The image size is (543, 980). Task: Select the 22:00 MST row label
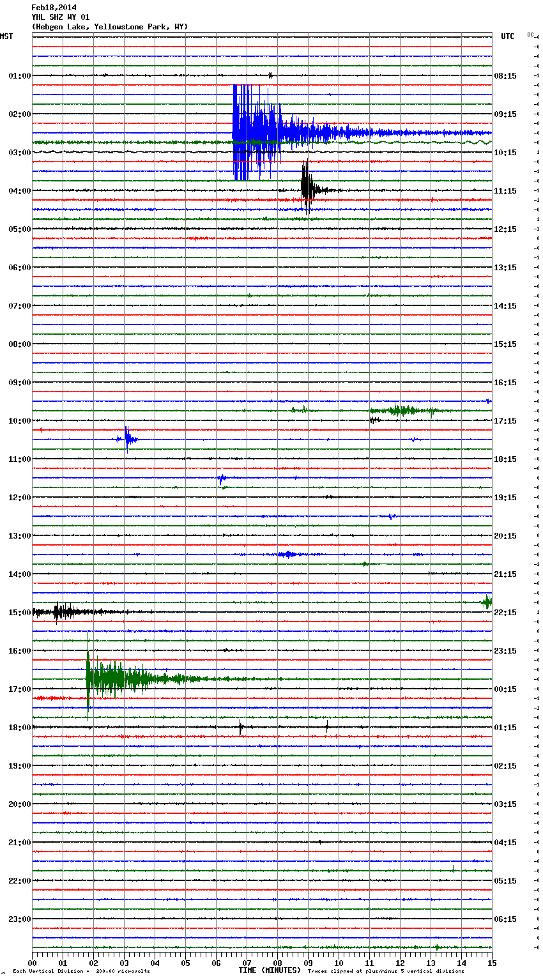pos(20,881)
